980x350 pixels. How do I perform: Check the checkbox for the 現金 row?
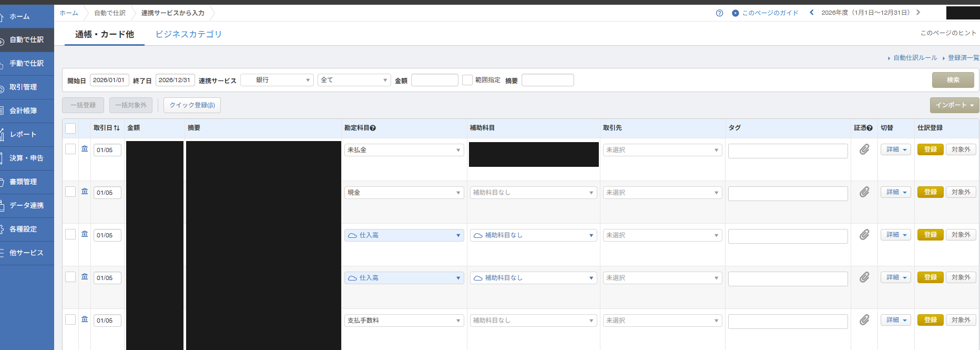click(x=70, y=192)
